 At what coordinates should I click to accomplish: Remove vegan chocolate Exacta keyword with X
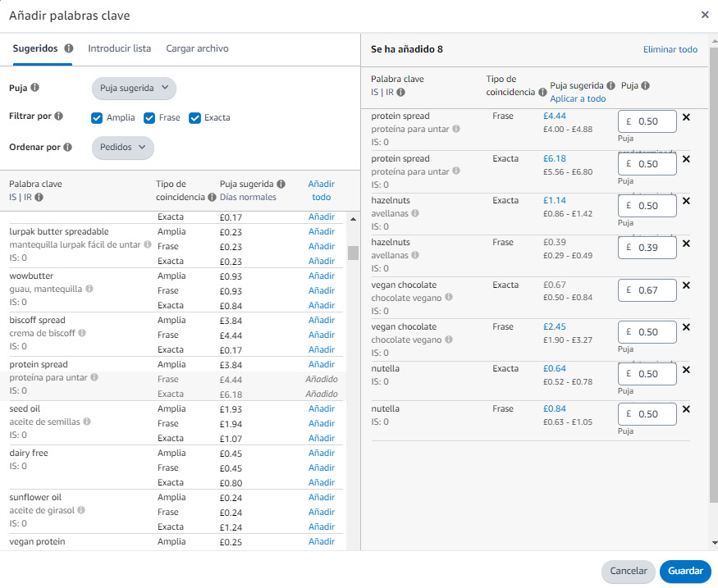686,285
